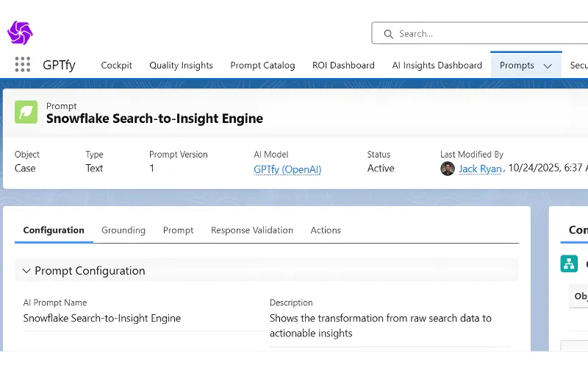
Task: Select the Configuration sub-tab
Action: (54, 230)
